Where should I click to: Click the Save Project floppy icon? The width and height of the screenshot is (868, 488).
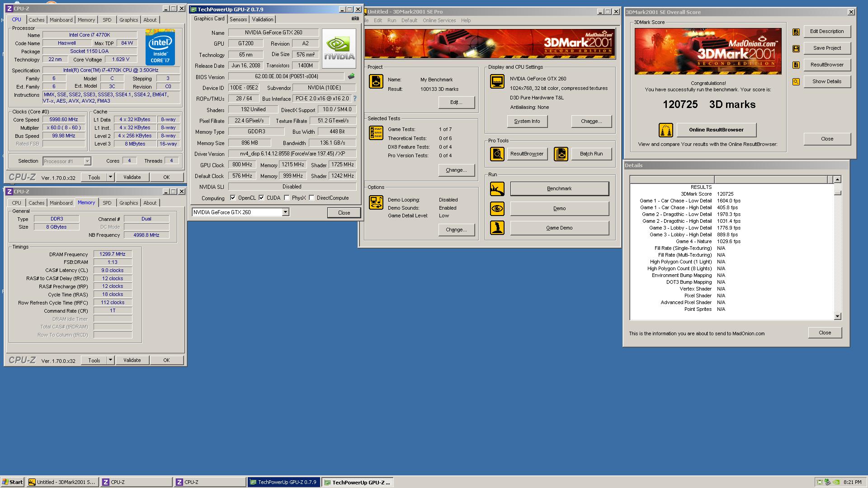pos(796,48)
